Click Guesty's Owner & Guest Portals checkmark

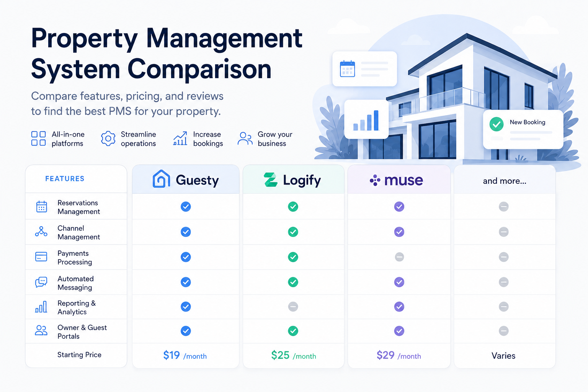186,331
